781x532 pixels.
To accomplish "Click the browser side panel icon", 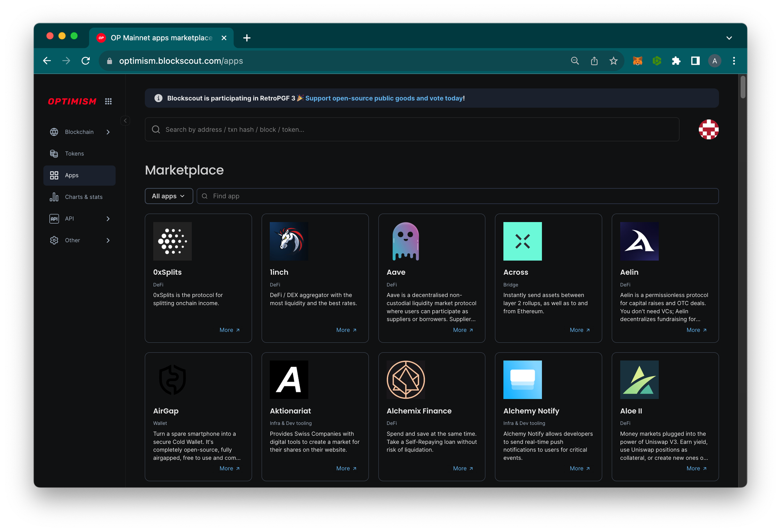I will [x=695, y=61].
